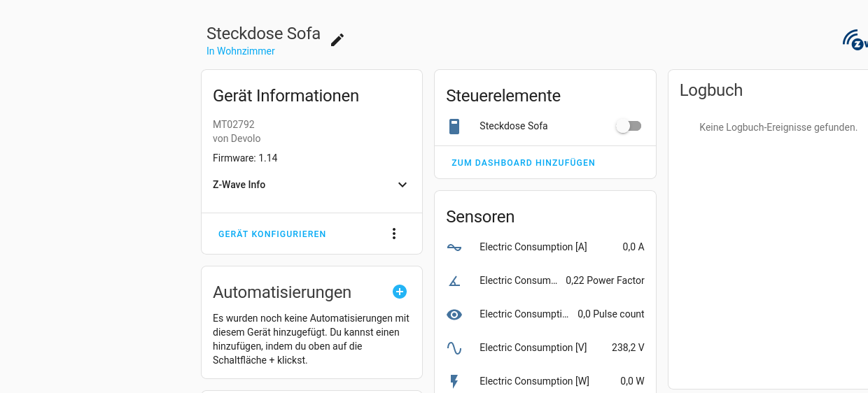Open Electric Consumption [A] sensor row
The image size is (868, 393).
[545, 247]
